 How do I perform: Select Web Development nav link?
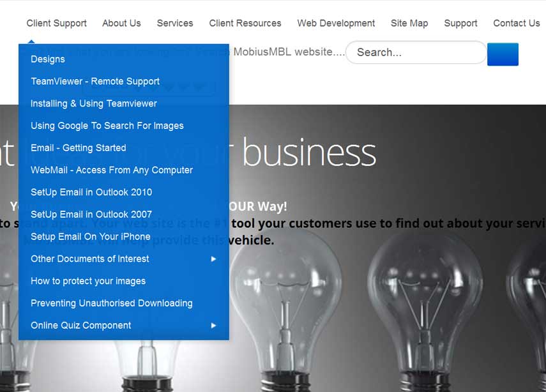336,24
